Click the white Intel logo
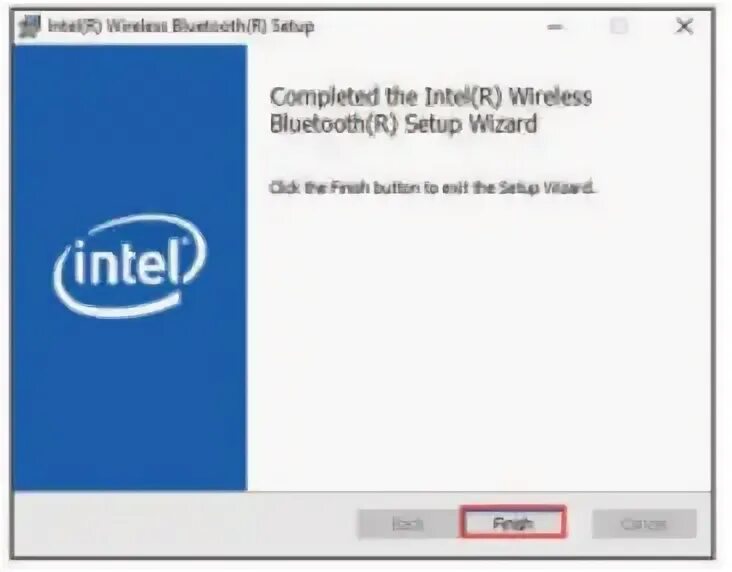The width and height of the screenshot is (732, 572). 130,265
